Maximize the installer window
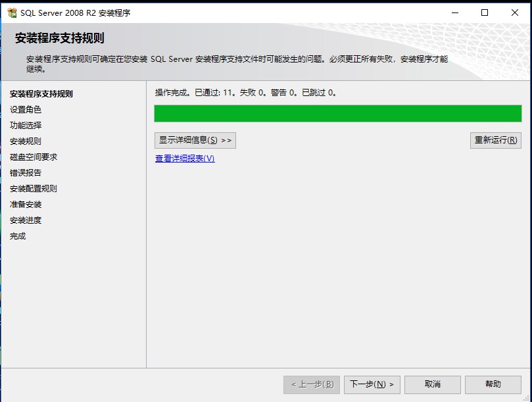This screenshot has height=402, width=532. pos(485,13)
